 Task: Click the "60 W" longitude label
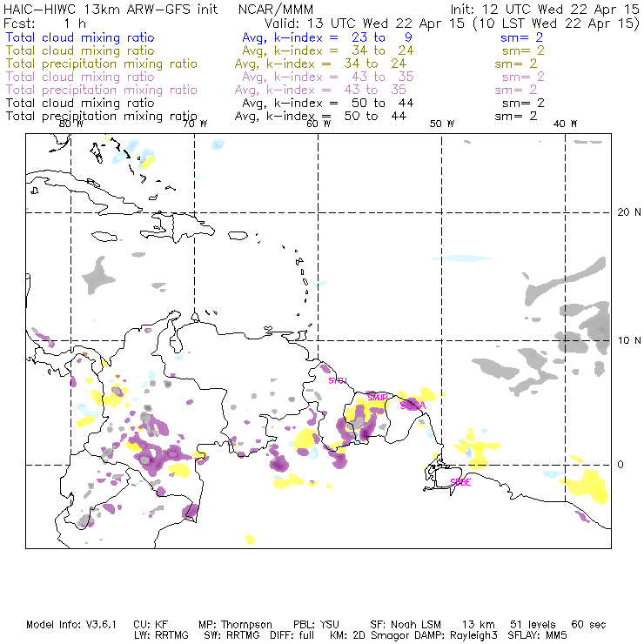tap(319, 124)
